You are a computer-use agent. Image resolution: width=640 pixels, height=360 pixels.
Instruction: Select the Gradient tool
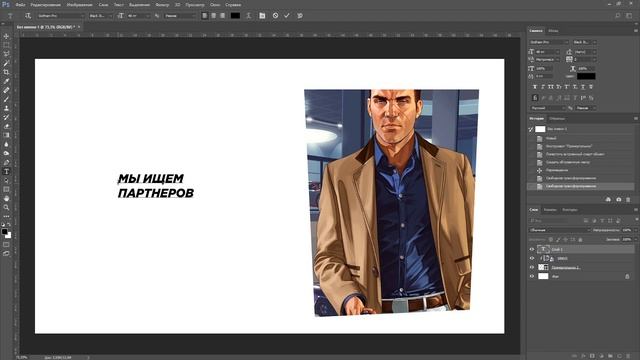click(6, 135)
